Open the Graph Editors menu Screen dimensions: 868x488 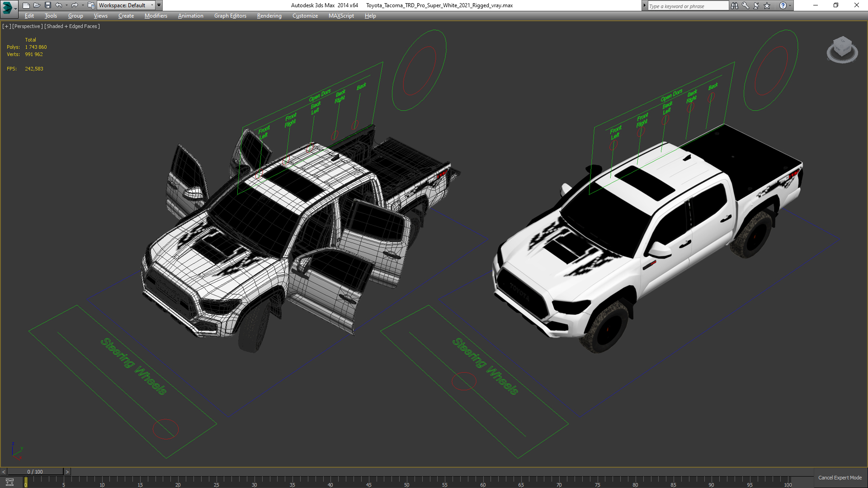tap(230, 16)
